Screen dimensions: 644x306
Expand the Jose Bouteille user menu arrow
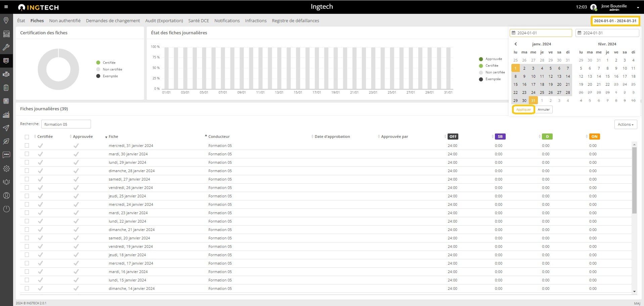pos(638,7)
